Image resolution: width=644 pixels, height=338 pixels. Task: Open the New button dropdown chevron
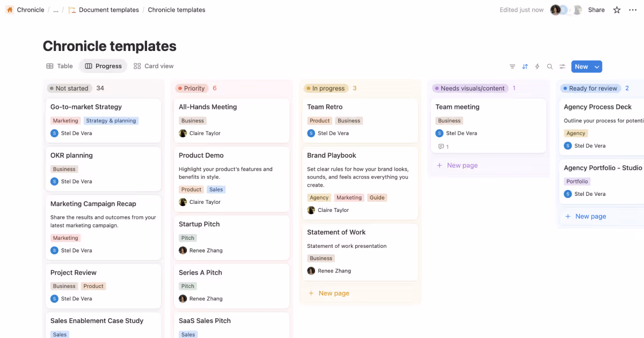click(596, 66)
